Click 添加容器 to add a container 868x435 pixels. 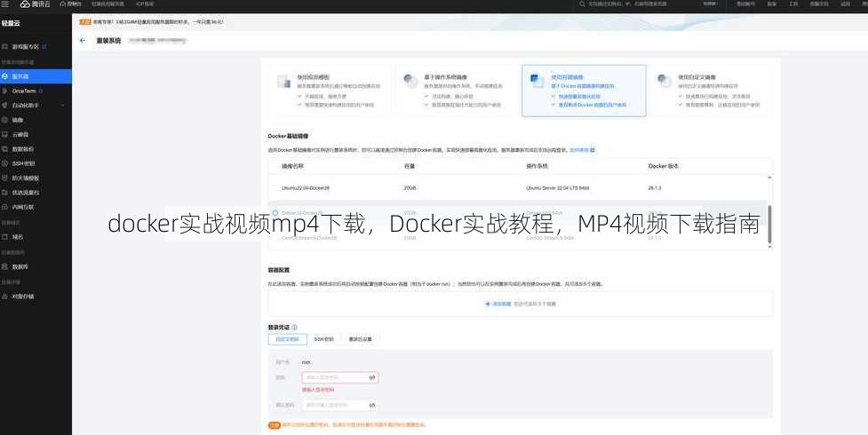(x=498, y=304)
